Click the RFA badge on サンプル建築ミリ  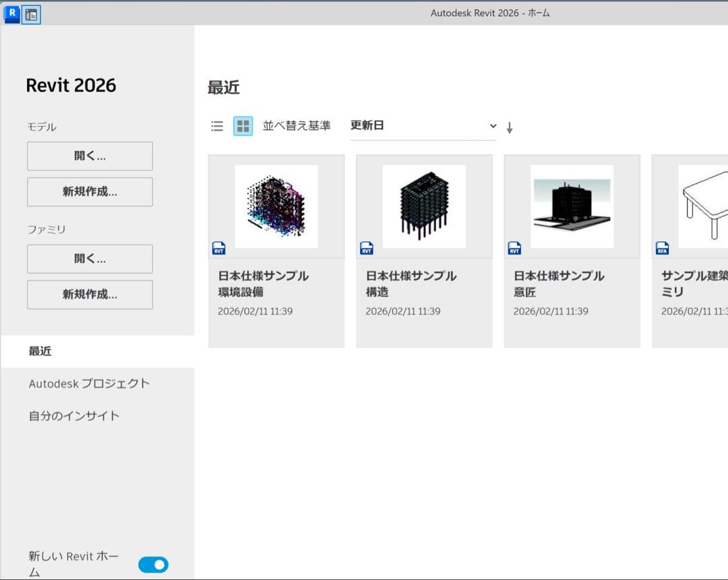pyautogui.click(x=661, y=248)
